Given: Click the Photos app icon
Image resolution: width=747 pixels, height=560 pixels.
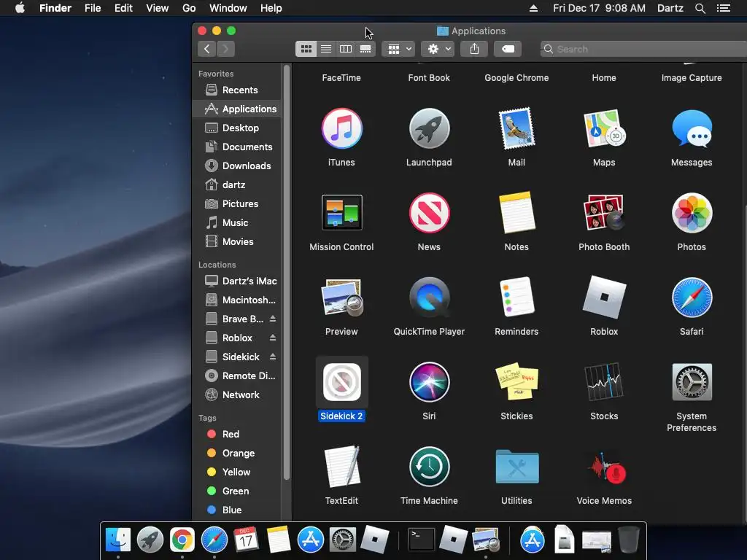Looking at the screenshot, I should pyautogui.click(x=692, y=213).
